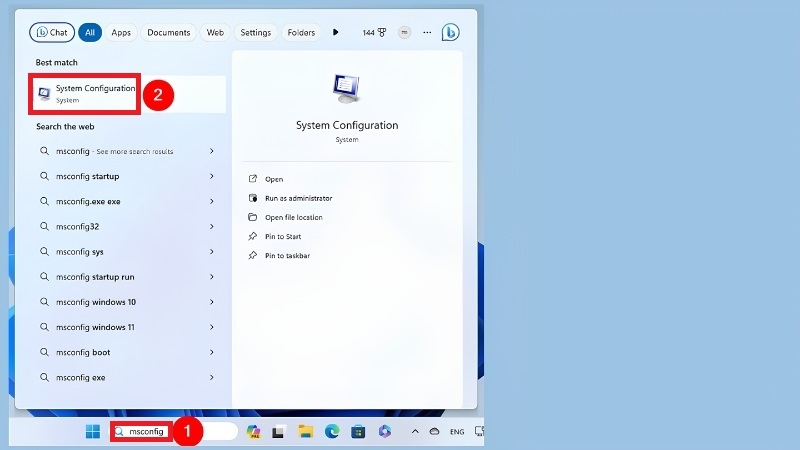The width and height of the screenshot is (800, 450).
Task: Open the Windows Start button
Action: 93,432
